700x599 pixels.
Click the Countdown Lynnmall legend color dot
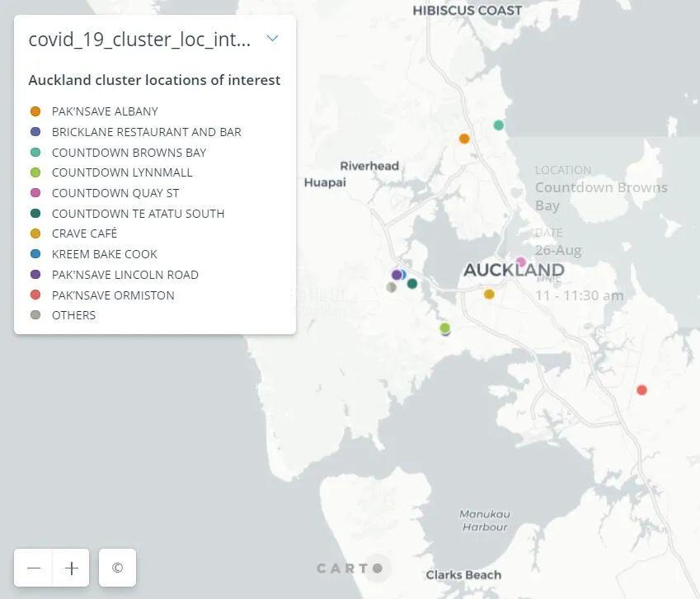[x=35, y=172]
